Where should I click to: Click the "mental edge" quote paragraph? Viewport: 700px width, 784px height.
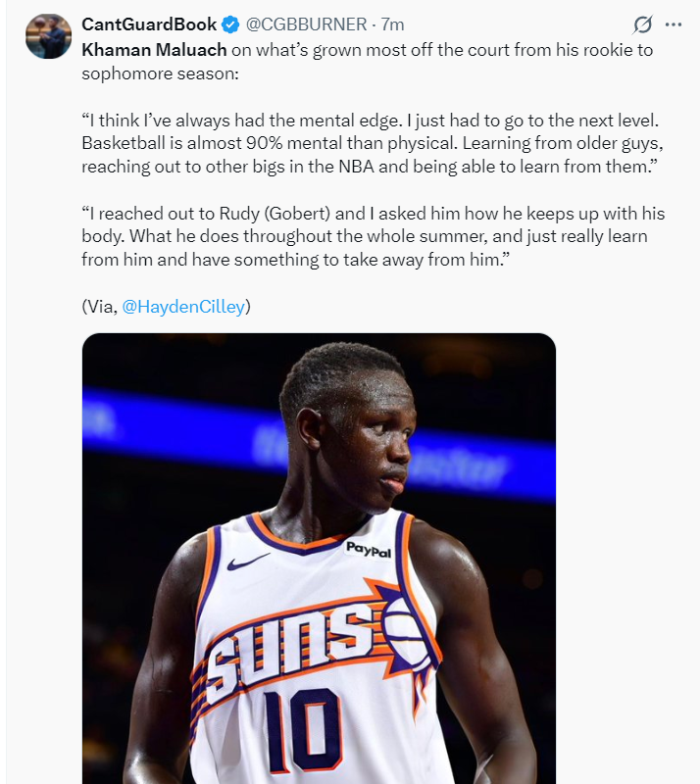click(373, 143)
